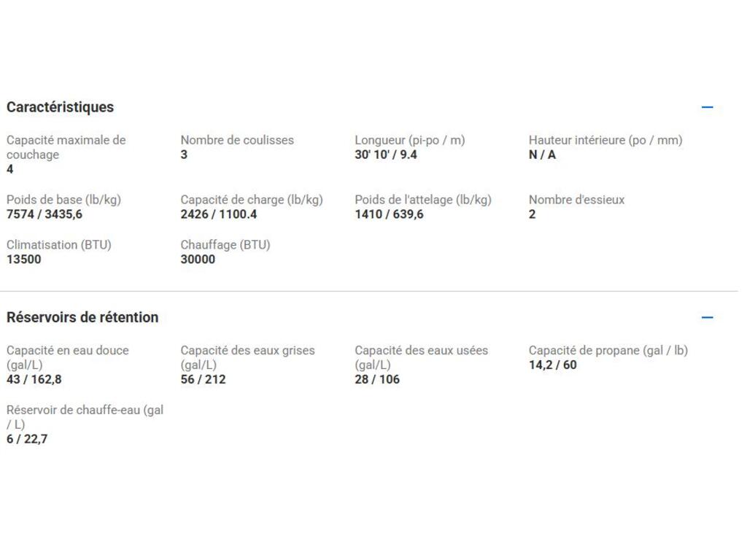
Task: Select the Réservoirs de rétention heading
Action: pos(82,317)
